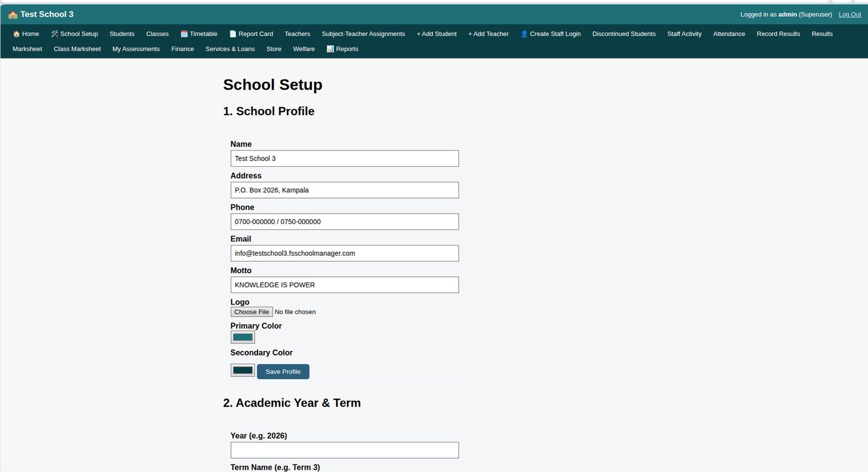Open the Finance section
This screenshot has width=868, height=472.
click(x=182, y=49)
